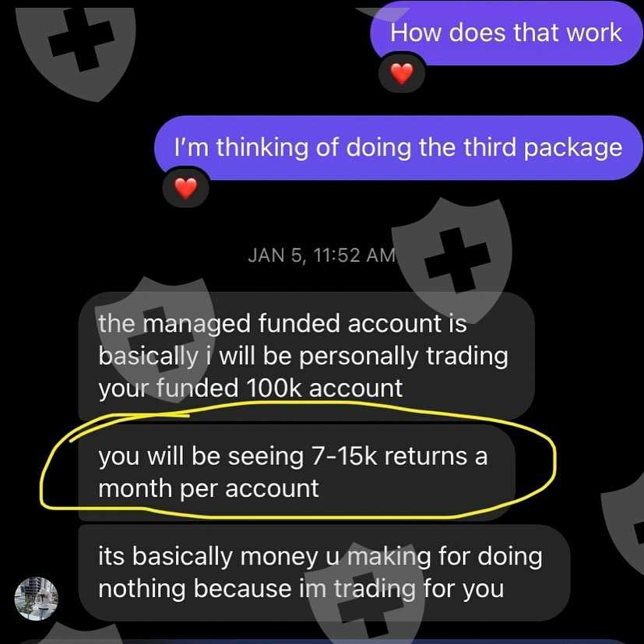Select the "money u making for doing nothing" message
The image size is (644, 644).
pos(324,572)
